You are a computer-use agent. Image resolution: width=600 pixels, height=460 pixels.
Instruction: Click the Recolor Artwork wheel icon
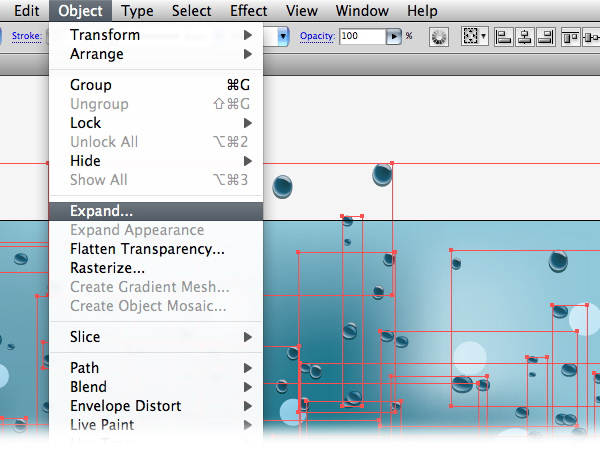[438, 36]
